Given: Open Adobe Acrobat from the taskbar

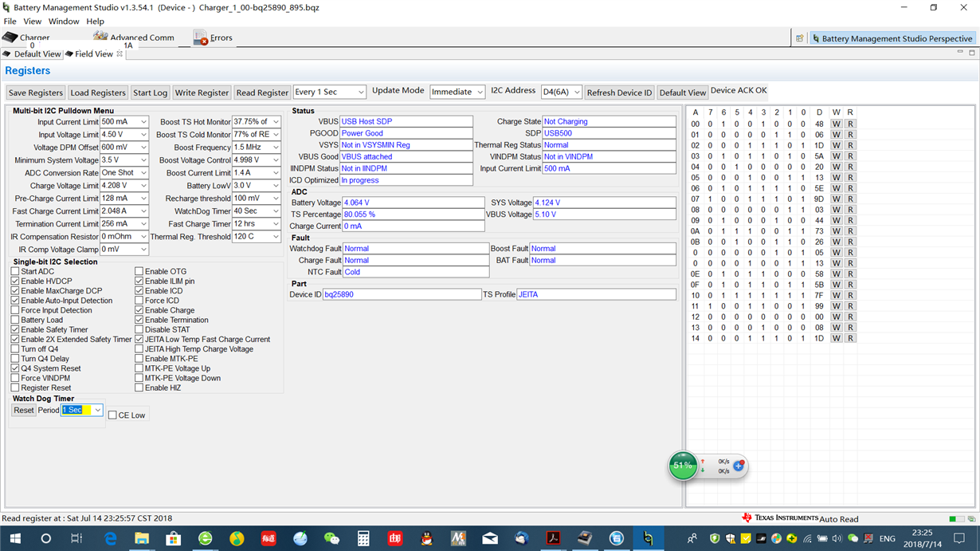Looking at the screenshot, I should pyautogui.click(x=553, y=539).
